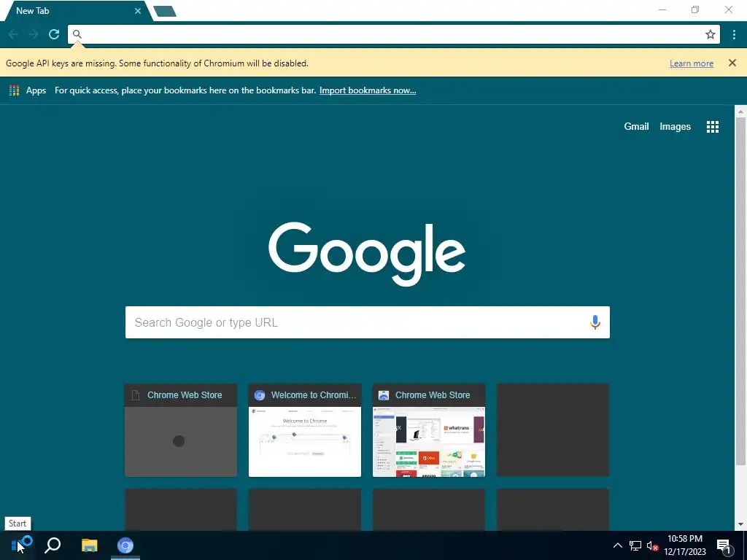Viewport: 747px width, 560px height.
Task: Click the Chromium taskbar icon
Action: [125, 545]
